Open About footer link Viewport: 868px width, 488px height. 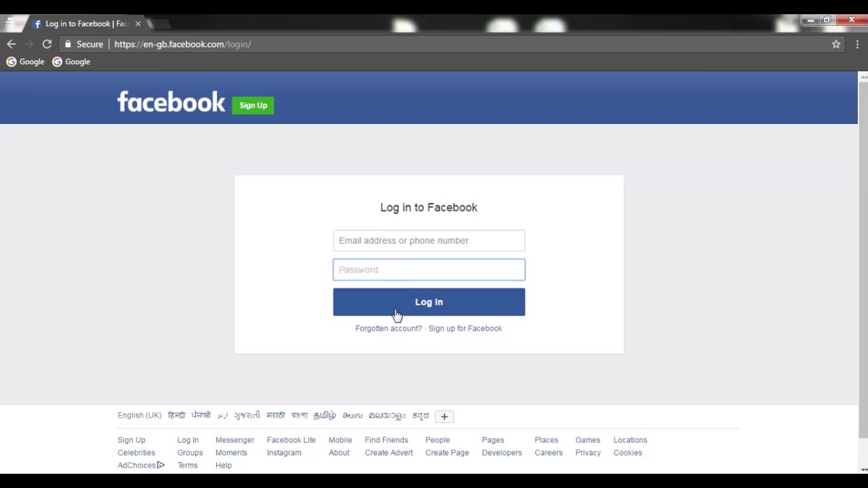click(x=339, y=453)
